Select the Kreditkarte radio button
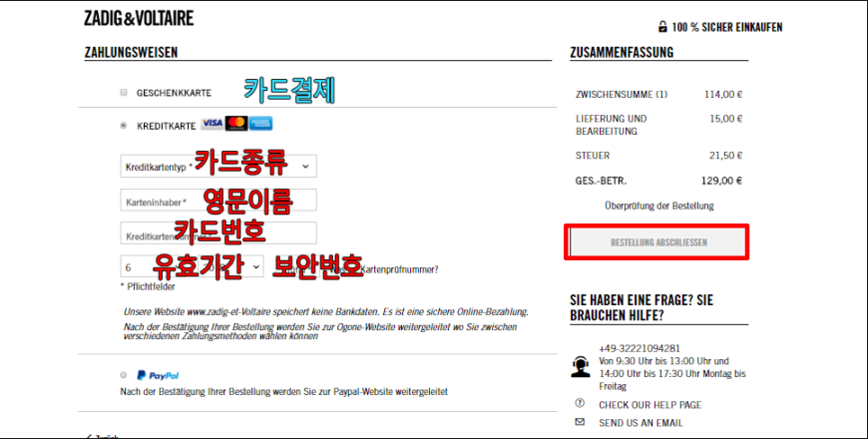Image resolution: width=868 pixels, height=439 pixels. (x=124, y=126)
